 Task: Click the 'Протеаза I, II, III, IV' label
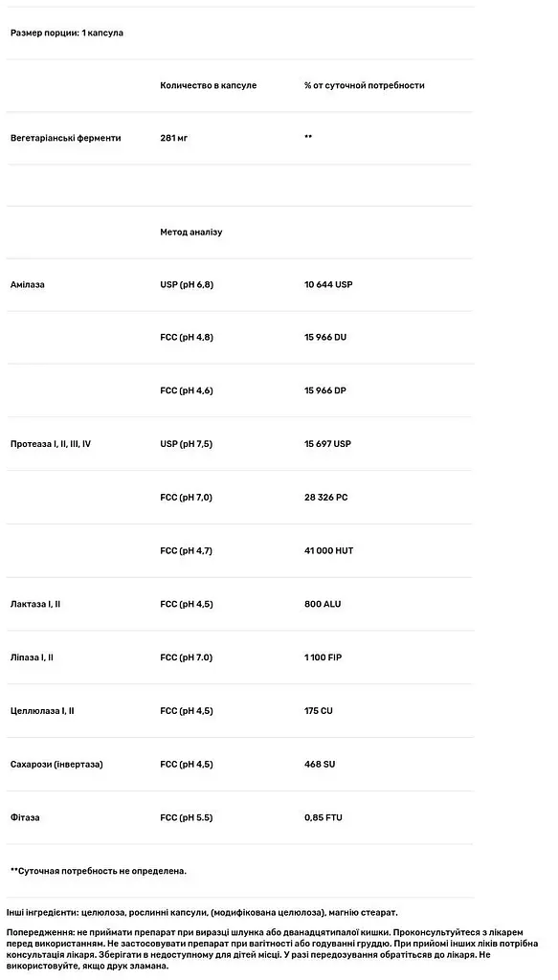[x=51, y=444]
